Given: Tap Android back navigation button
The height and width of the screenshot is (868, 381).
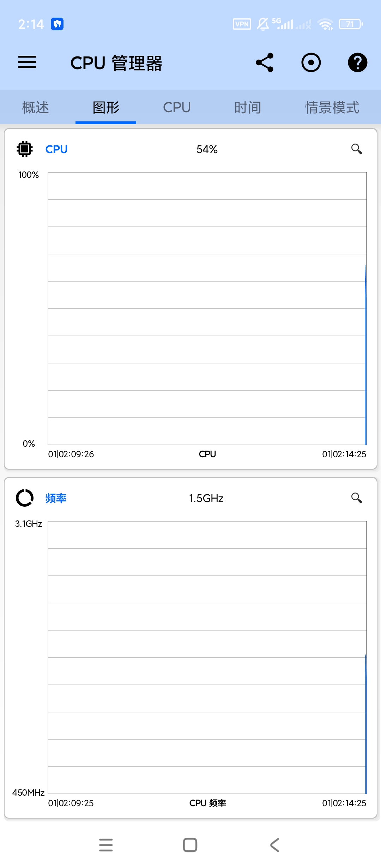Looking at the screenshot, I should tap(275, 845).
